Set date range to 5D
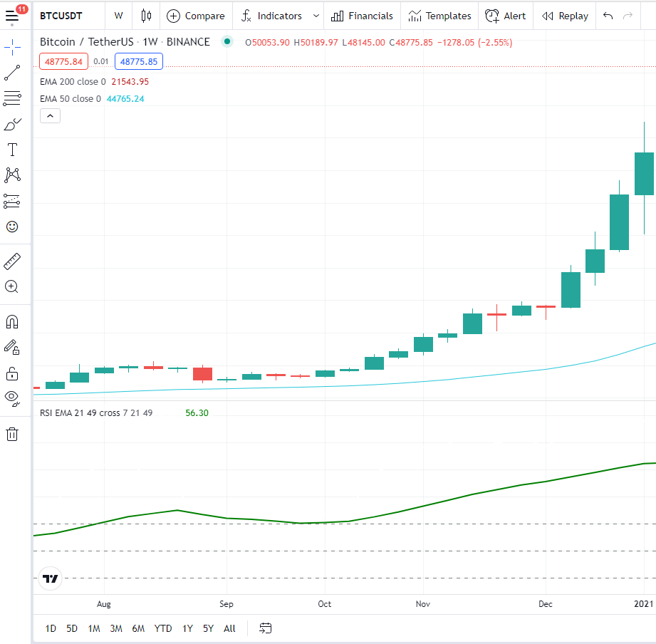 [72, 628]
